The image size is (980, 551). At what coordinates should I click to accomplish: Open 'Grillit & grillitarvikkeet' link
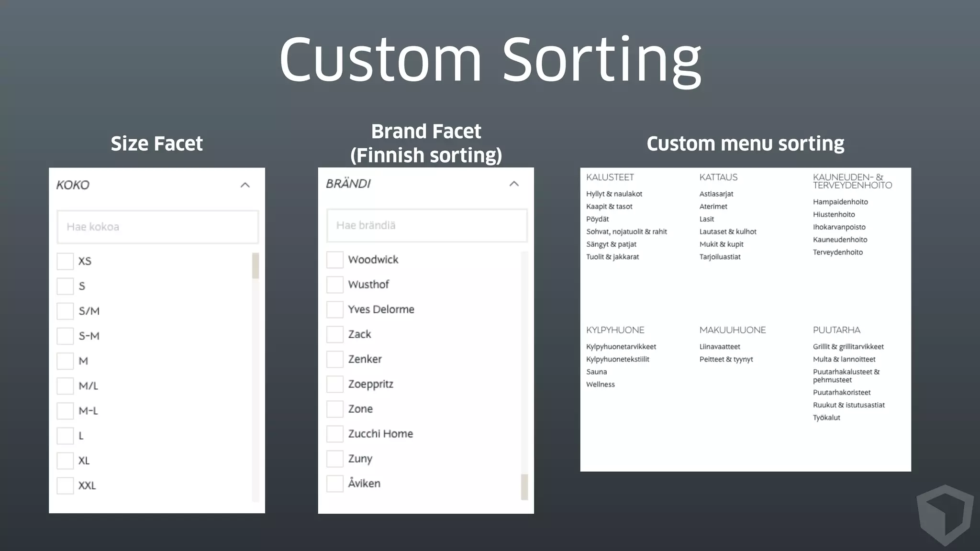click(848, 347)
